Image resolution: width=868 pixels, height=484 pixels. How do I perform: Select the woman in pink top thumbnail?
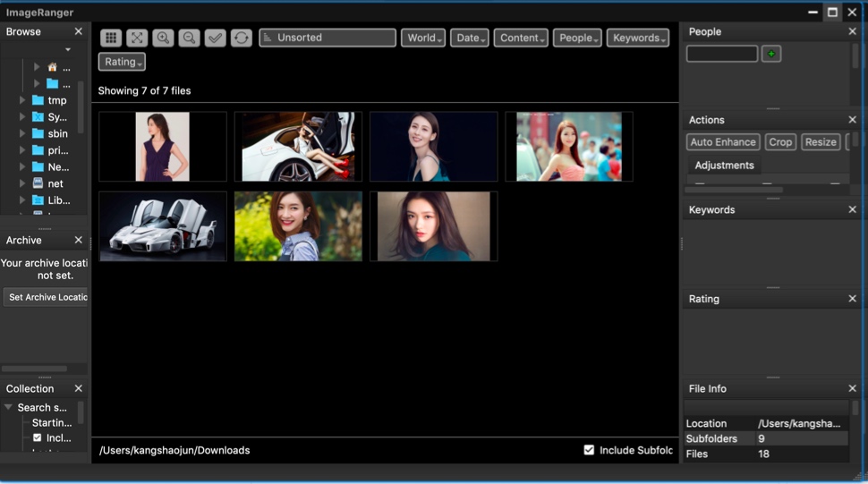point(569,147)
